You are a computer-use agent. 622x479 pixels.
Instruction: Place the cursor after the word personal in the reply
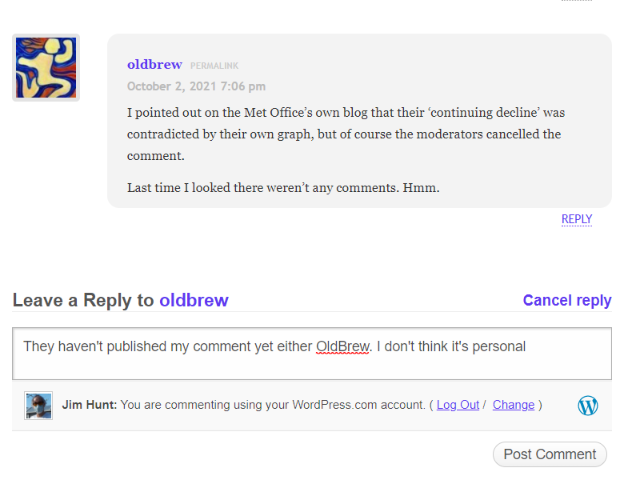(x=527, y=347)
